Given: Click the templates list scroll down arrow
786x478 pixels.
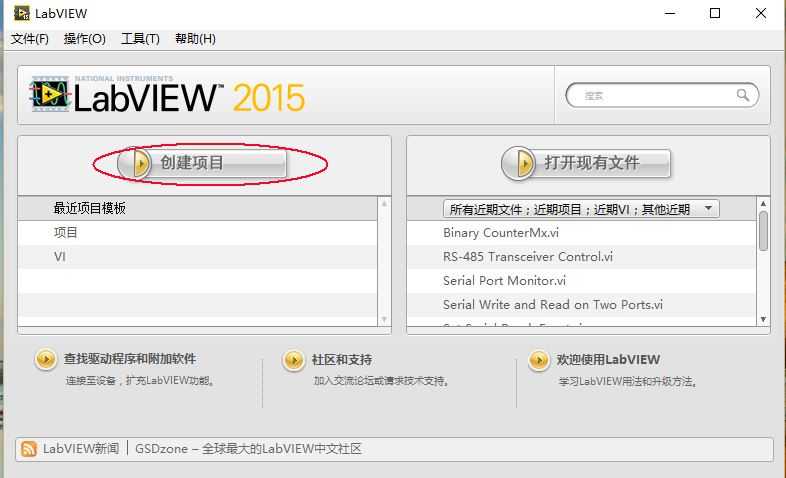Looking at the screenshot, I should (384, 319).
